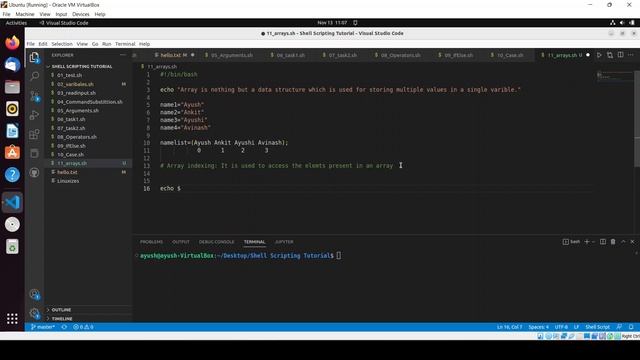The height and width of the screenshot is (360, 640).
Task: Open VirtualBox Machine menu
Action: (25, 14)
